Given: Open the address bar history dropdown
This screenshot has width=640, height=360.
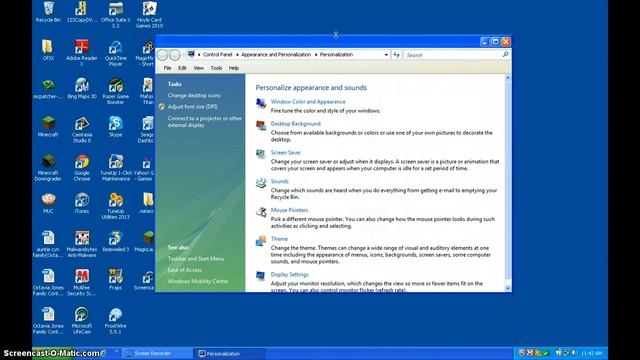Looking at the screenshot, I should (x=386, y=54).
